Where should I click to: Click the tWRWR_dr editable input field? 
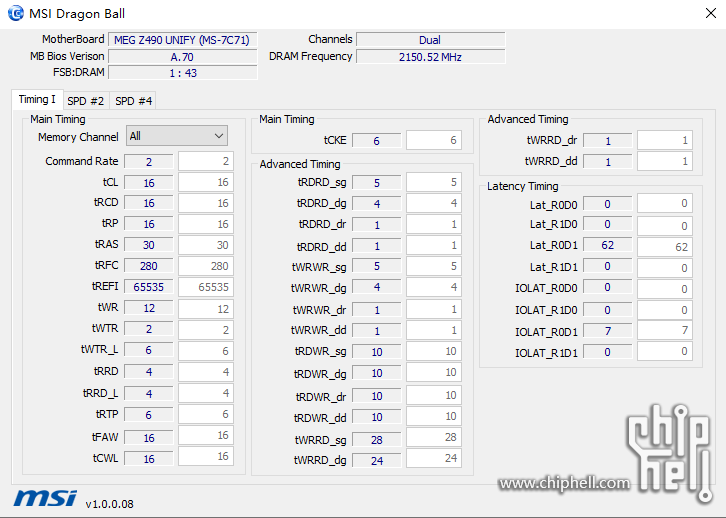click(434, 309)
